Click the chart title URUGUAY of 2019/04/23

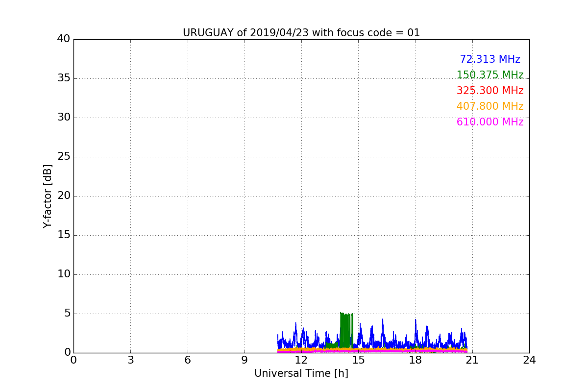tap(301, 33)
